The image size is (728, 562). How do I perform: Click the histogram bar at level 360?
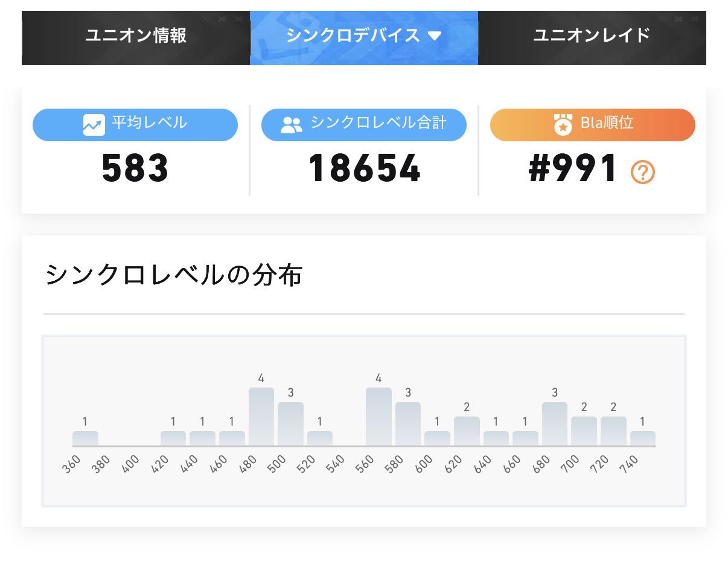(85, 438)
